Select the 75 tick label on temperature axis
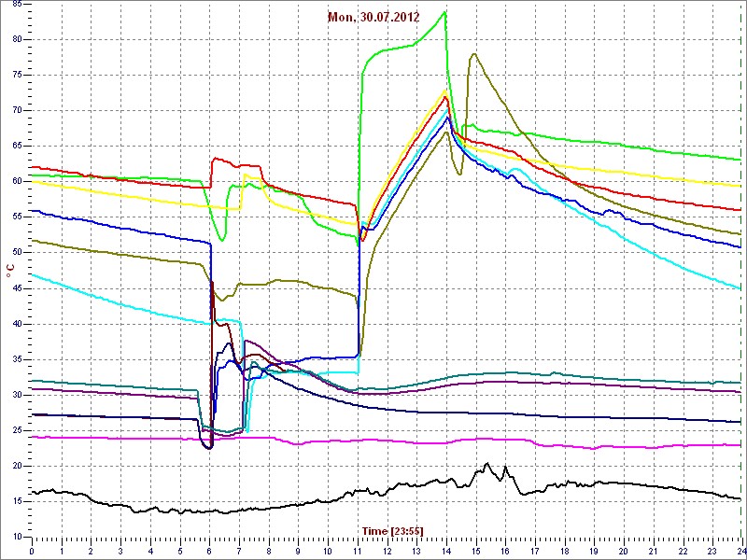 (18, 76)
